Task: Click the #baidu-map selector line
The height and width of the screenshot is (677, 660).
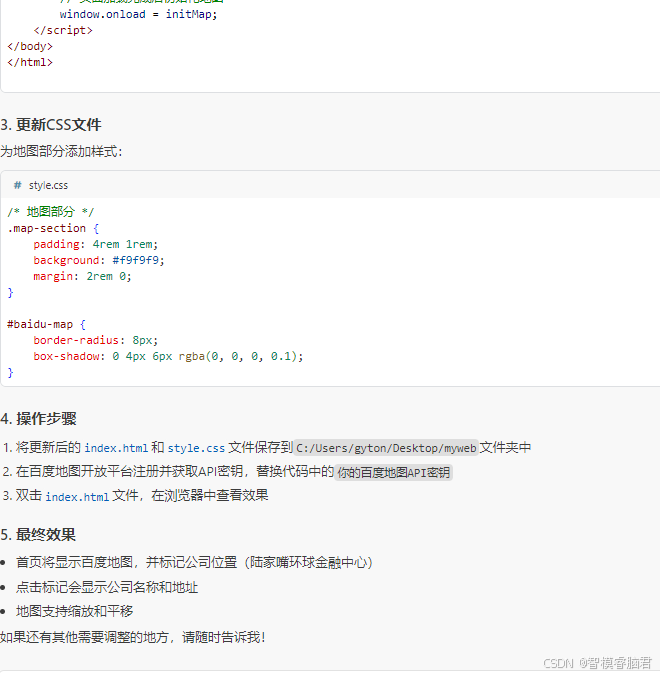Action: click(46, 324)
